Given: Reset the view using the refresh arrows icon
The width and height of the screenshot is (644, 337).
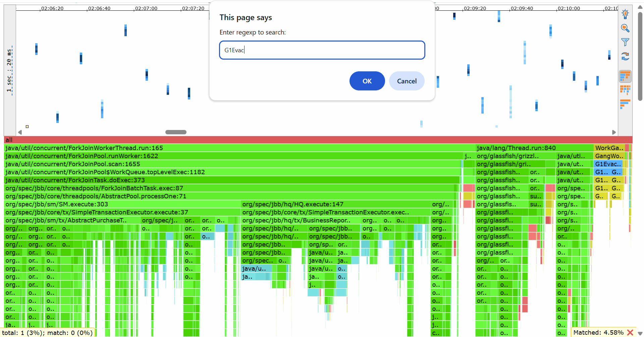Looking at the screenshot, I should pyautogui.click(x=625, y=56).
